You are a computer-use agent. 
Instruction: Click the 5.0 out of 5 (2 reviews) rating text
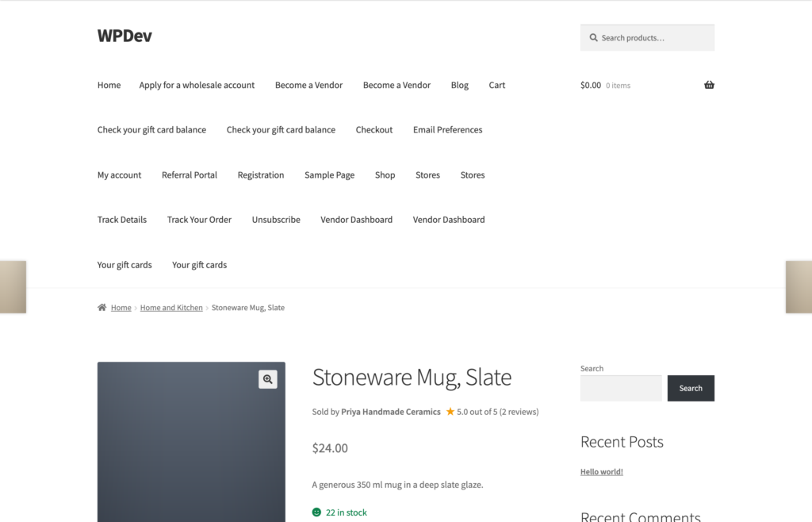[x=498, y=412]
